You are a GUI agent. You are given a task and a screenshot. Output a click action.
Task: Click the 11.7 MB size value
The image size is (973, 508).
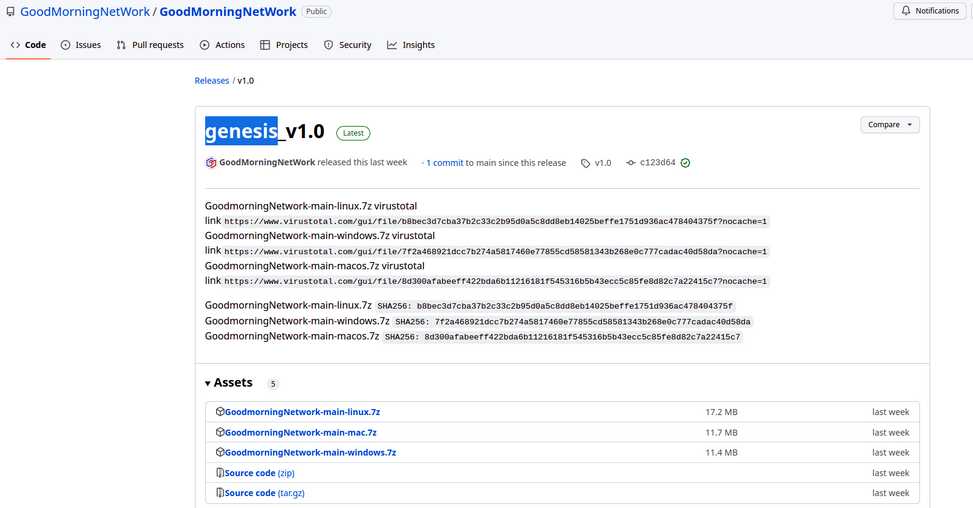tap(721, 432)
